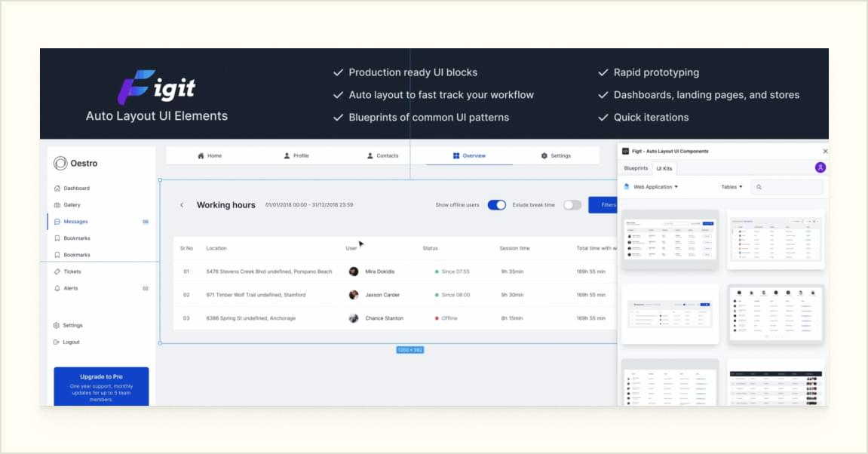Click the blue Filters button
Image resolution: width=868 pixels, height=454 pixels.
(x=603, y=205)
